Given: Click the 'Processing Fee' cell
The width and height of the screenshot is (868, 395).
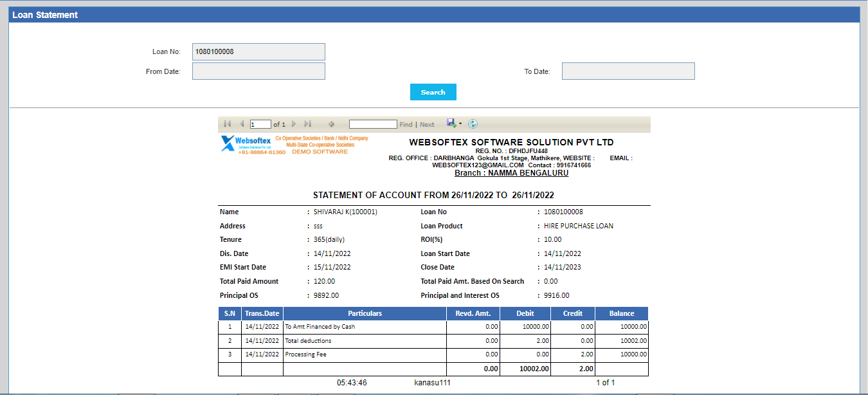Looking at the screenshot, I should click(365, 354).
